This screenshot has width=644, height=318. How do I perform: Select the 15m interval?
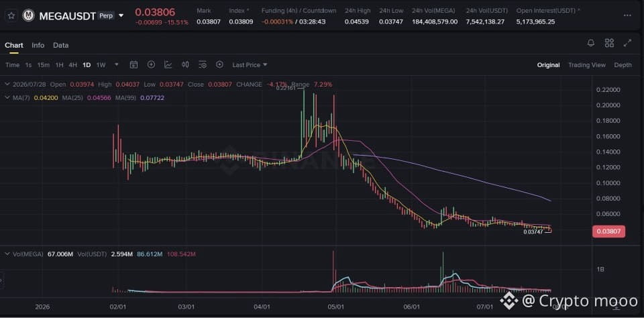pyautogui.click(x=44, y=65)
